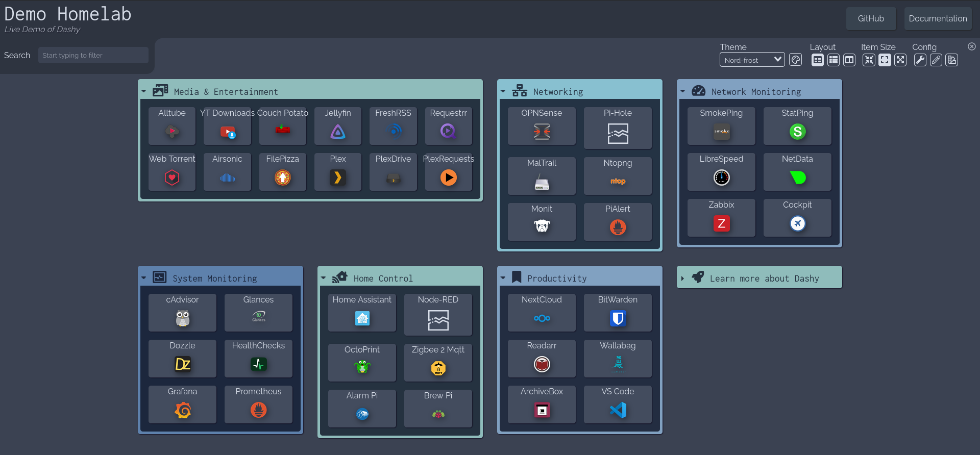980x455 pixels.
Task: Open SmokePing monitoring tile
Action: (x=721, y=125)
